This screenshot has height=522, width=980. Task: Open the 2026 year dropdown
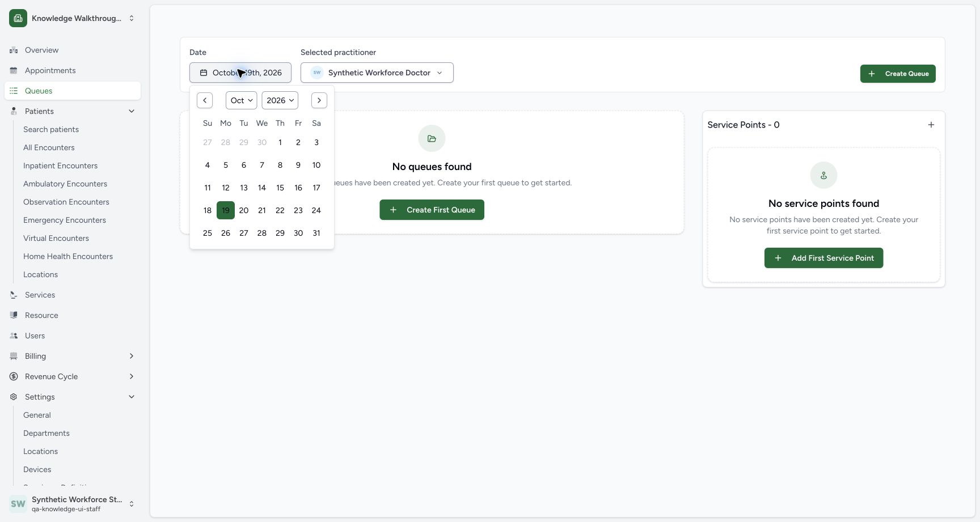click(280, 100)
